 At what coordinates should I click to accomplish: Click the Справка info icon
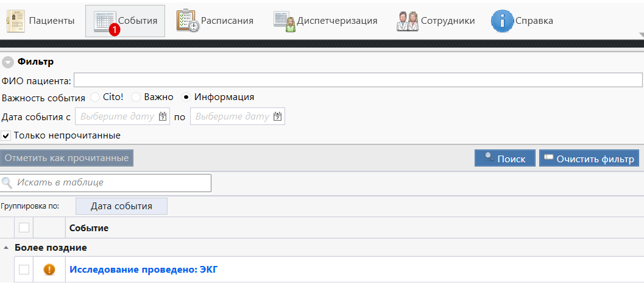(502, 21)
